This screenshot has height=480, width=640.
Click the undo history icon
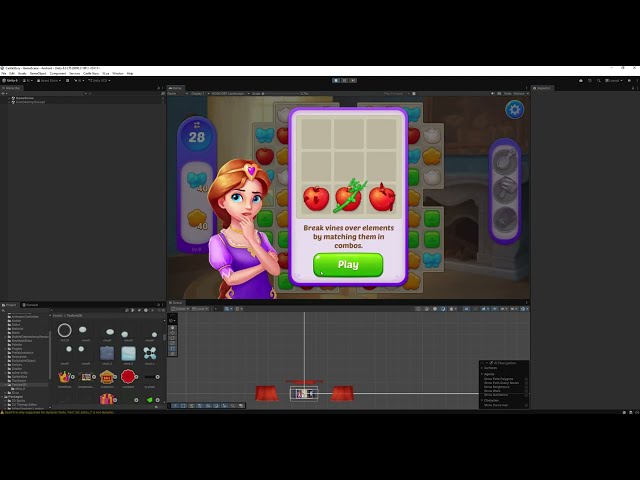pyautogui.click(x=590, y=81)
